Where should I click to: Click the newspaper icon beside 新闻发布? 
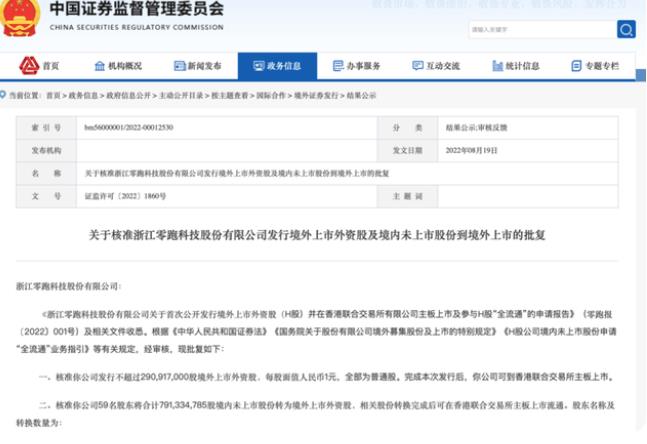(x=179, y=66)
